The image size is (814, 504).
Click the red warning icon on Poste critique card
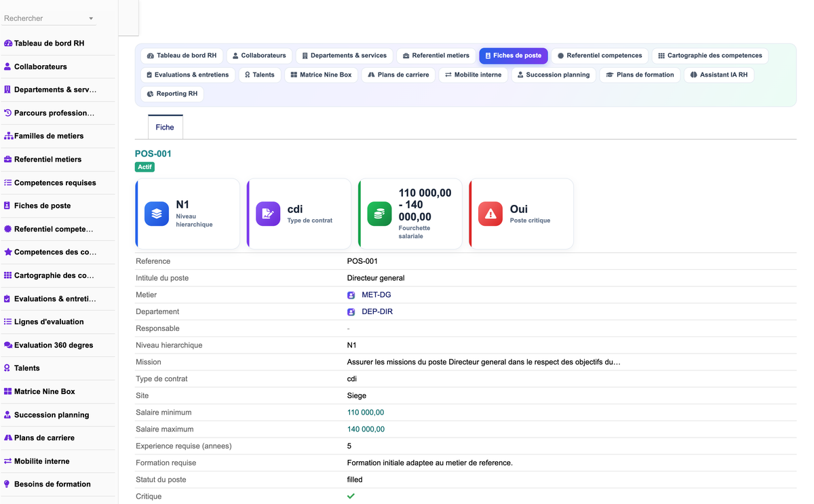(x=490, y=214)
